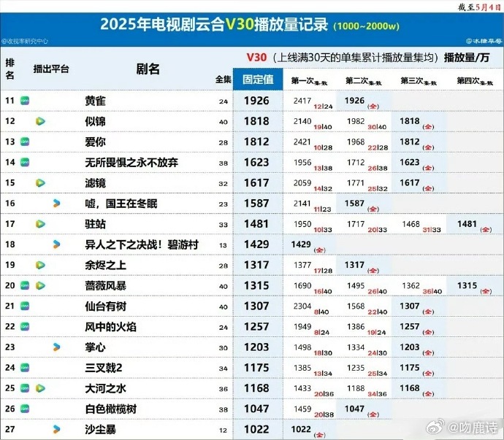Click the Tencent Video icon in the 滤镜 row
Viewport: 504px width, 440px height.
point(40,183)
